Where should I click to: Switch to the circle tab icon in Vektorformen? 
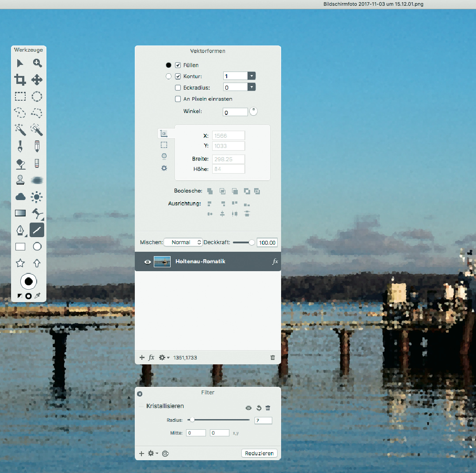pos(164,156)
